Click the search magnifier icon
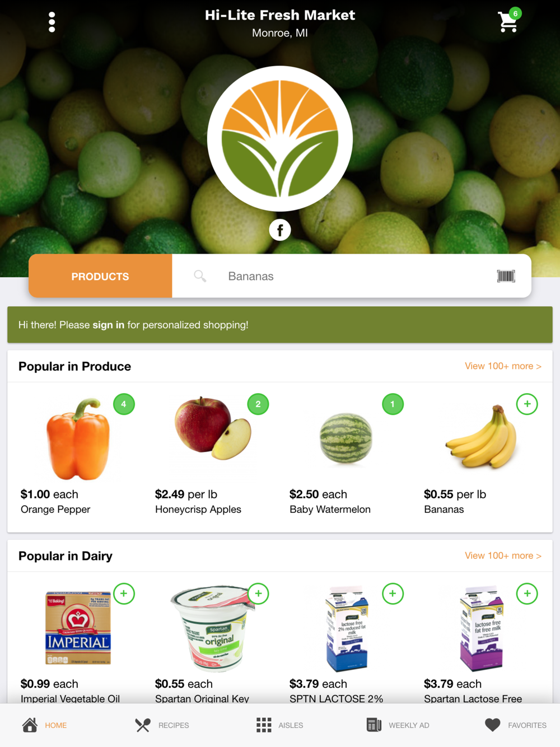 (x=200, y=276)
